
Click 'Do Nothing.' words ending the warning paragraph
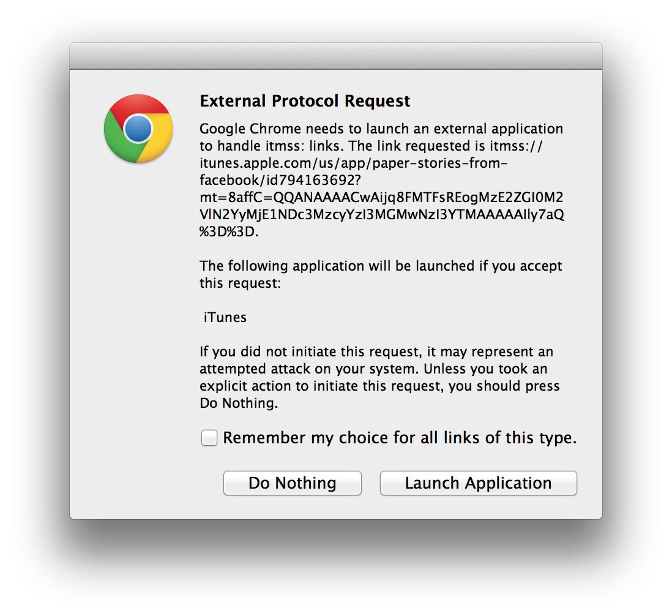239,403
